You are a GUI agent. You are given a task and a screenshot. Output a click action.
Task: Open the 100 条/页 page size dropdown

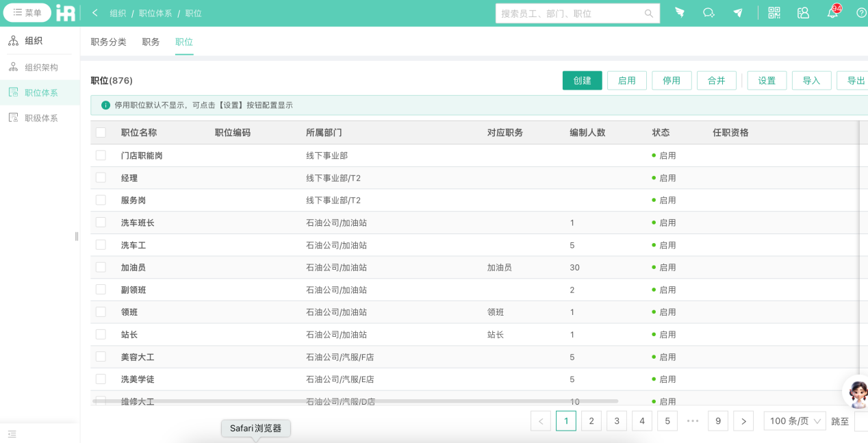click(x=794, y=420)
